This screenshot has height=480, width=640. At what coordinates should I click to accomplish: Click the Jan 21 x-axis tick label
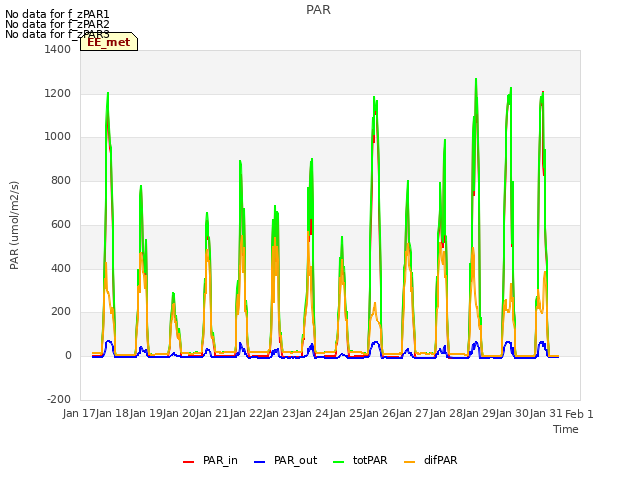point(213,413)
